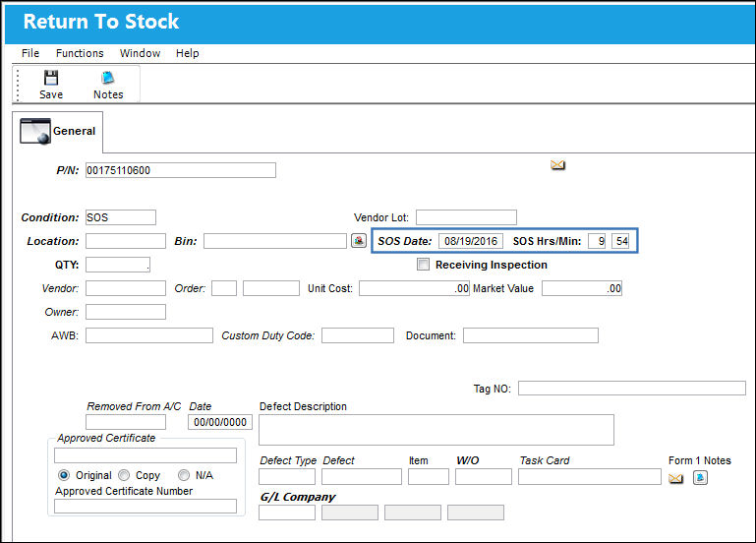
Task: Click the toolbar drag handle dots
Action: point(18,85)
